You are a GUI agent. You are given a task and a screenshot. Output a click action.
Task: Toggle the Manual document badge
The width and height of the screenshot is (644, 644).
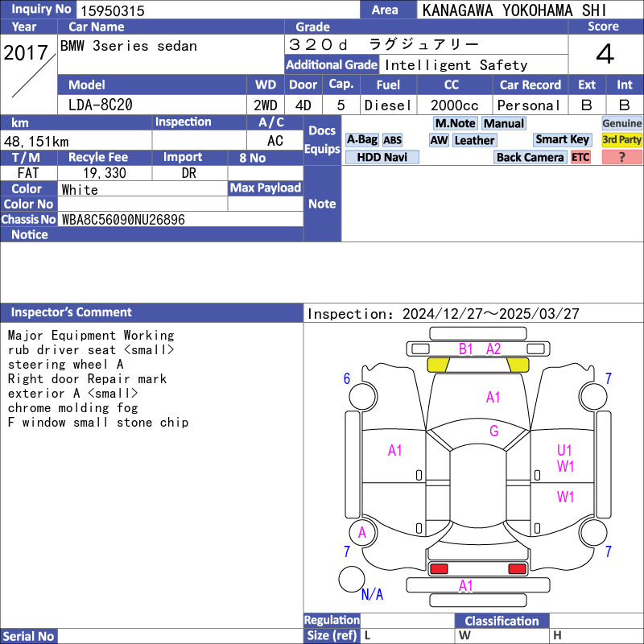pos(504,123)
